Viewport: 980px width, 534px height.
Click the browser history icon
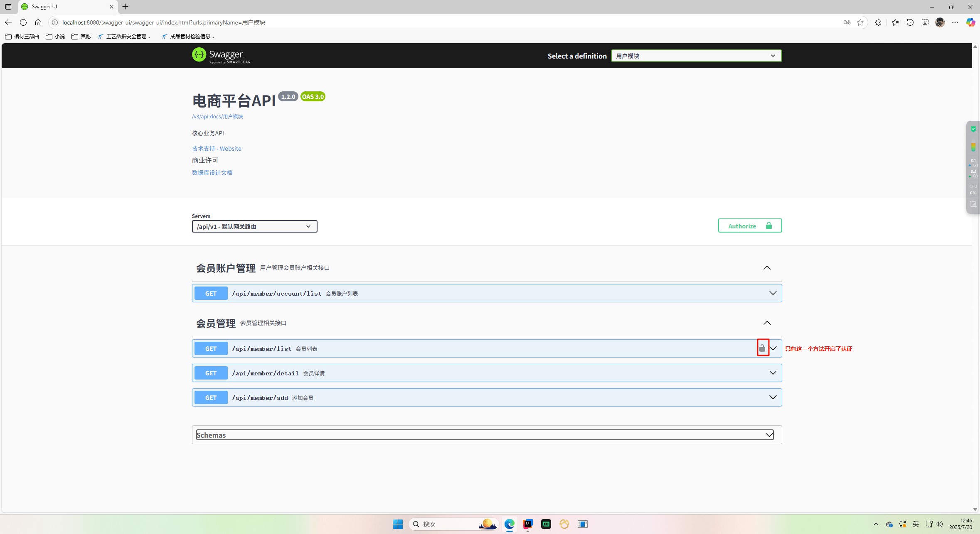pyautogui.click(x=910, y=22)
